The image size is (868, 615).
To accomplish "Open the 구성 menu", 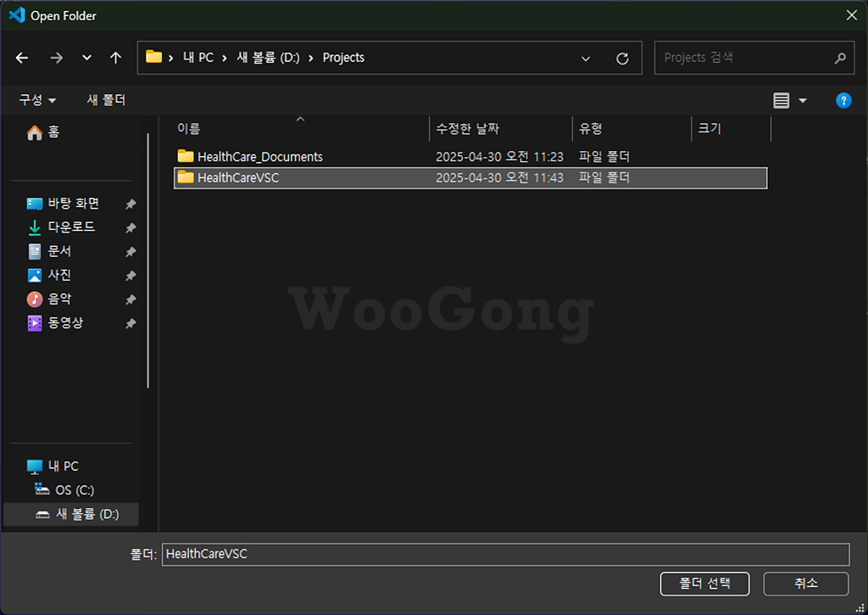I will point(37,100).
